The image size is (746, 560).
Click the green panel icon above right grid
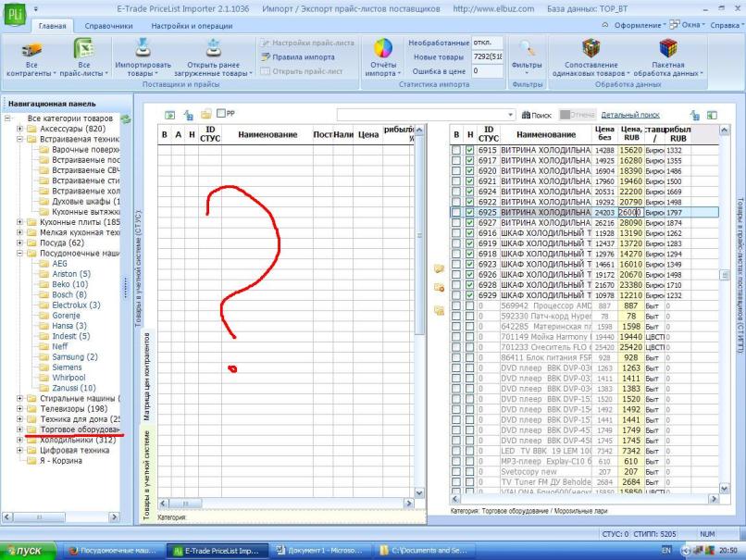[x=712, y=115]
